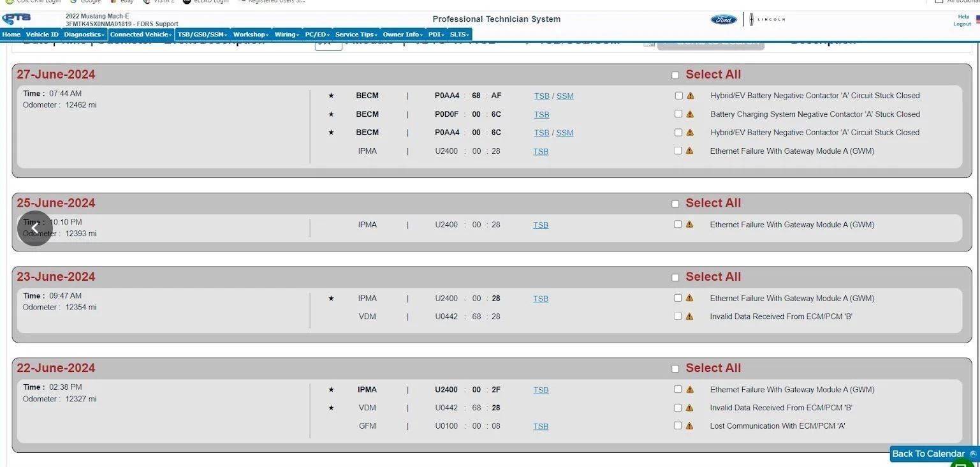The height and width of the screenshot is (467, 980).
Task: Open the Service Tips dropdown menu
Action: tap(356, 34)
